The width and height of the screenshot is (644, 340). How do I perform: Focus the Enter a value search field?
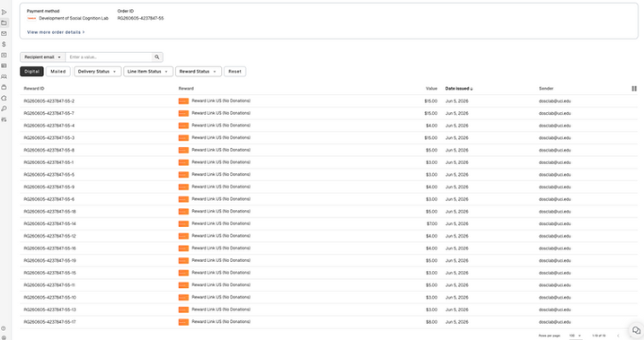point(109,57)
